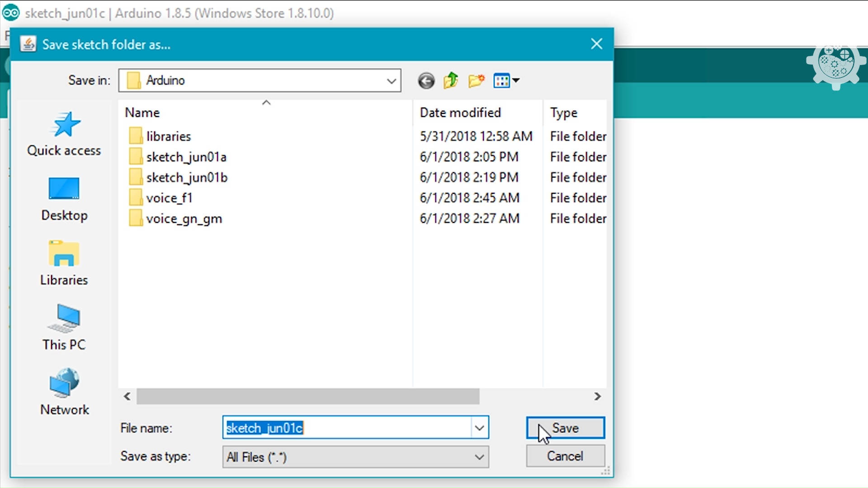Sort by Date modified column
Viewport: 868px width, 488px height.
478,113
